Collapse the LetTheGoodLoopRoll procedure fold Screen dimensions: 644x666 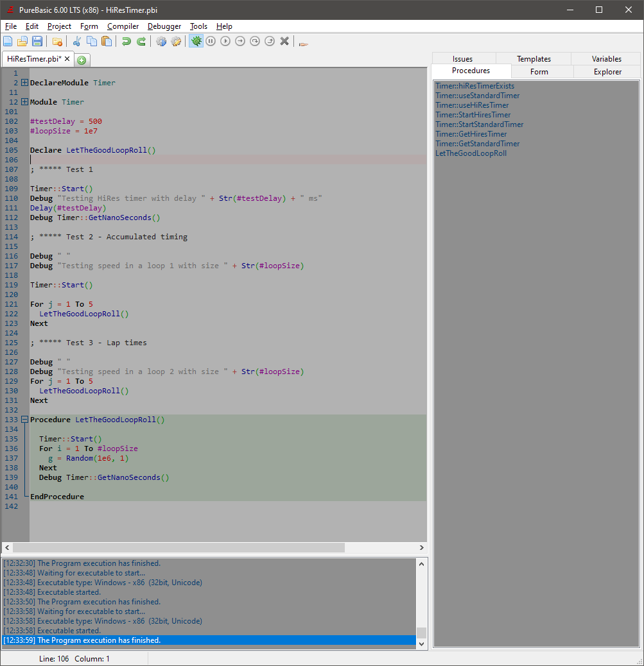tap(25, 420)
